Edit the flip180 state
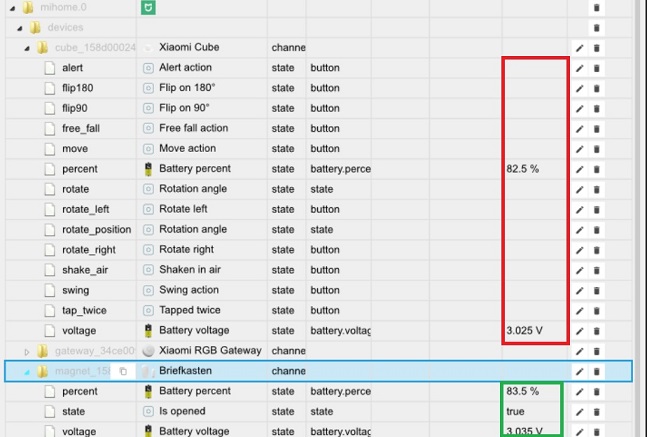Image resolution: width=647 pixels, height=437 pixels. [580, 88]
